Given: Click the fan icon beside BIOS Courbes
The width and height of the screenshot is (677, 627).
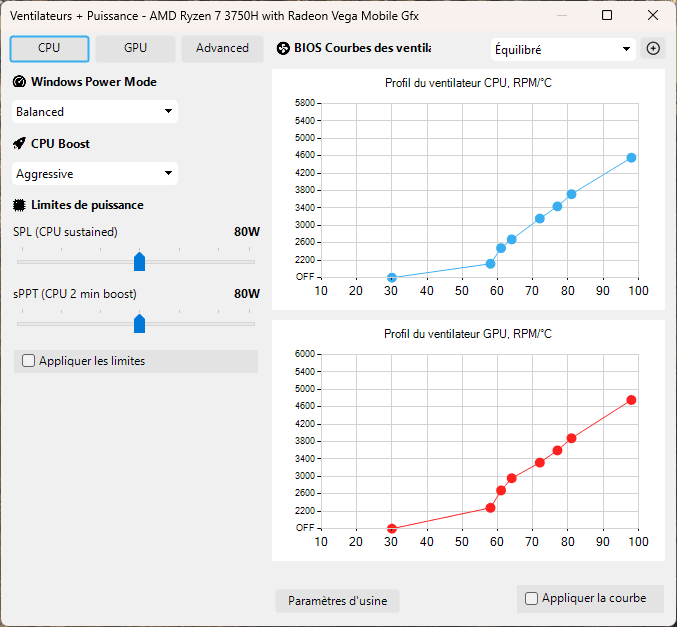Looking at the screenshot, I should tap(283, 48).
